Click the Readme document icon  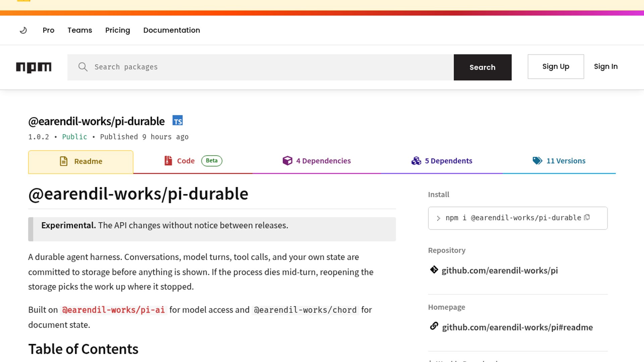click(x=64, y=161)
